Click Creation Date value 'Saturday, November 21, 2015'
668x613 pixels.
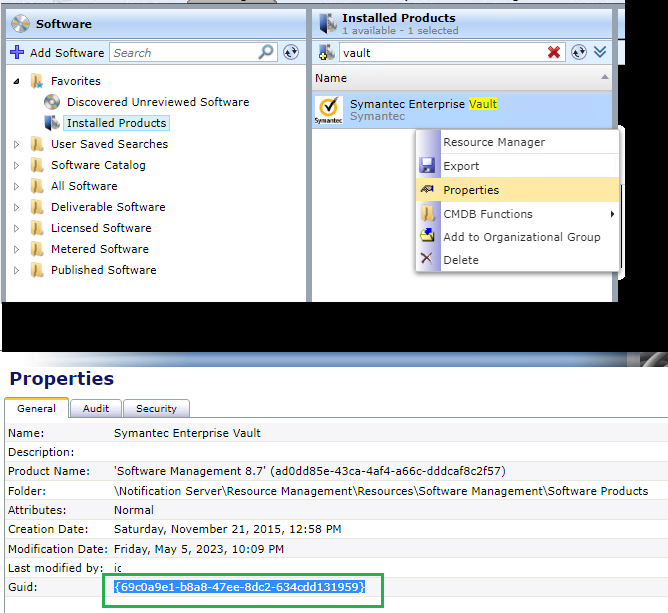(227, 529)
